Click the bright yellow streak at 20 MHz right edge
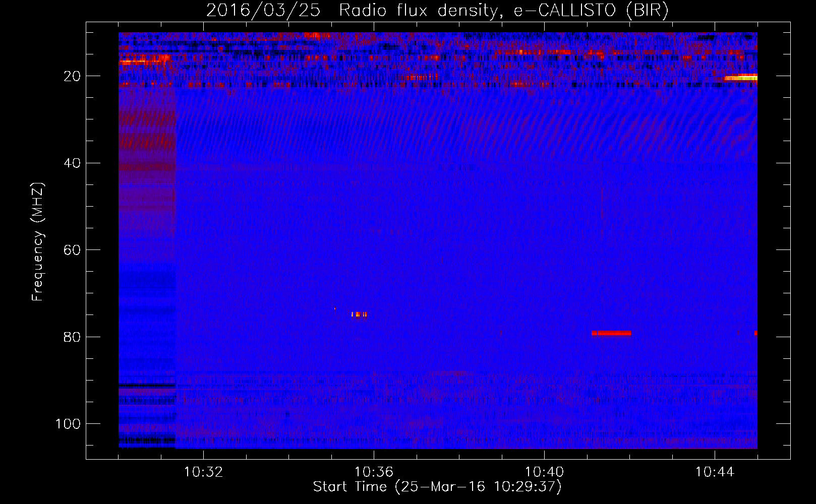The height and width of the screenshot is (504, 816). [741, 78]
